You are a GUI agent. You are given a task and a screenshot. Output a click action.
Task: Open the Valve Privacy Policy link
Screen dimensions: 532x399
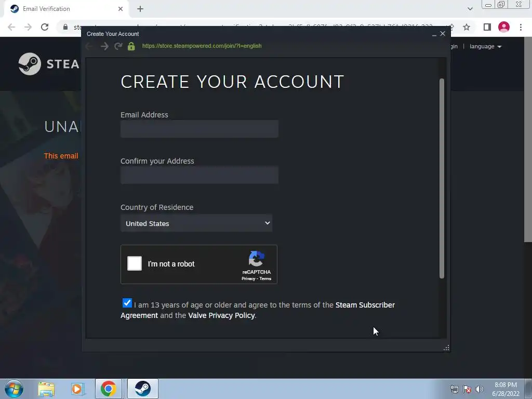pyautogui.click(x=221, y=315)
